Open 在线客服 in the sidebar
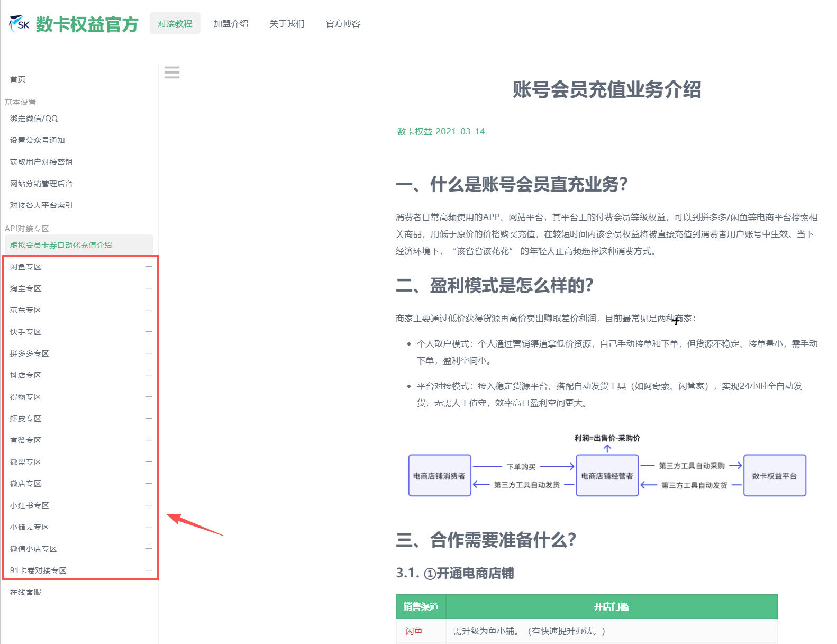Image resolution: width=837 pixels, height=644 pixels. [26, 592]
